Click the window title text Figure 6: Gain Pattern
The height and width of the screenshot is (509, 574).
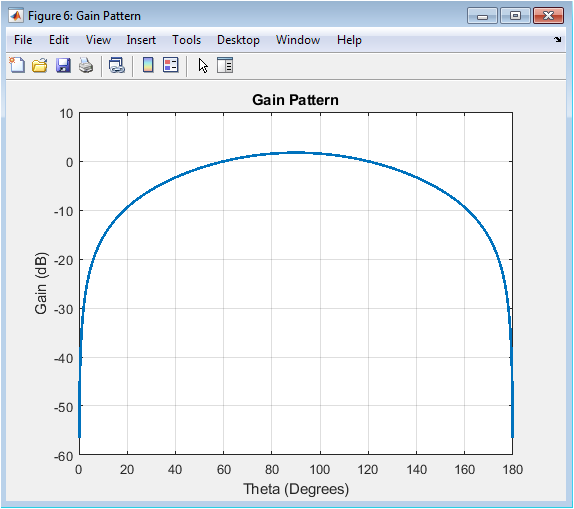tap(84, 16)
